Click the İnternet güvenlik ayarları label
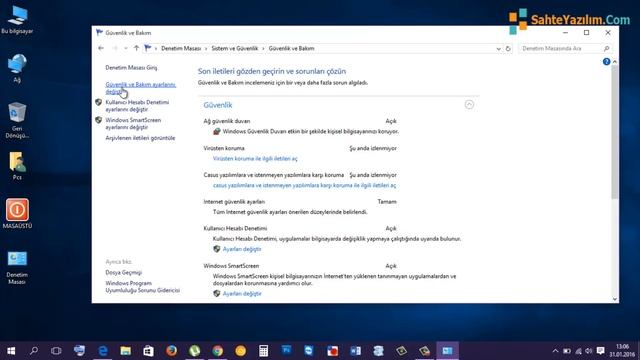The width and height of the screenshot is (640, 360). [234, 202]
